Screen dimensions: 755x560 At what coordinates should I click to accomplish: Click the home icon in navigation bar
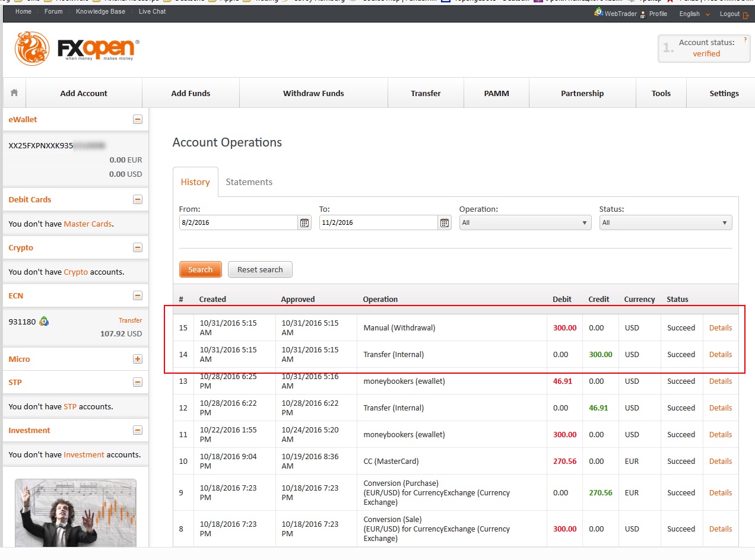point(14,93)
